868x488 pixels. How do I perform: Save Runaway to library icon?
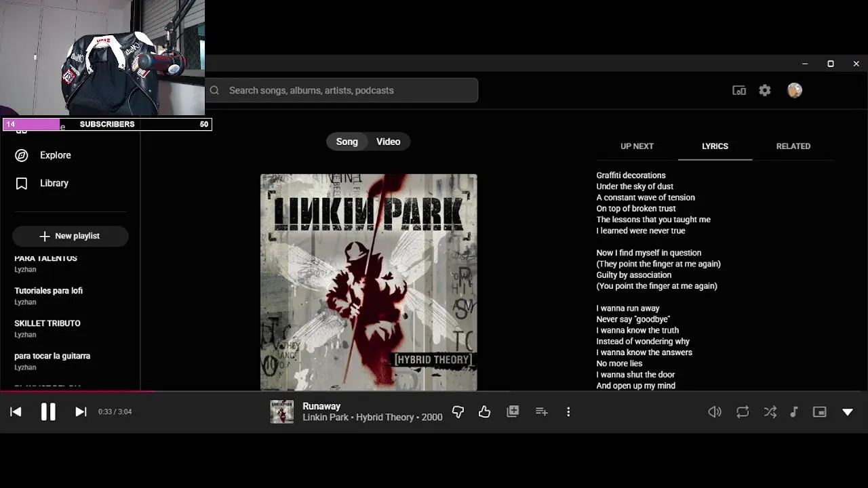pos(513,411)
